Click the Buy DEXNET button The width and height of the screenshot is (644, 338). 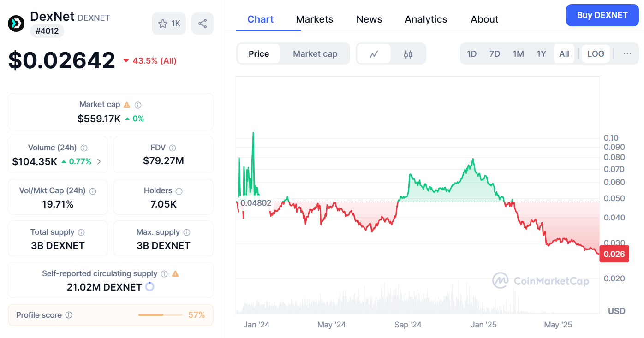click(x=602, y=15)
